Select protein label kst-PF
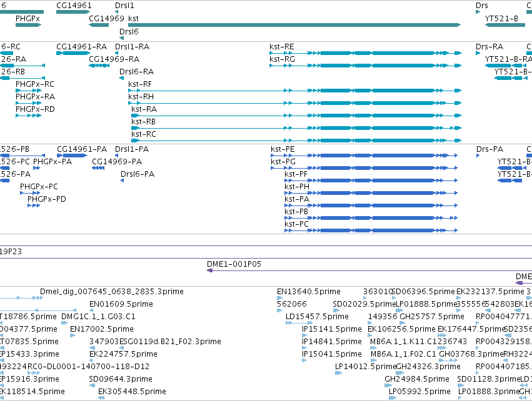 pos(296,174)
